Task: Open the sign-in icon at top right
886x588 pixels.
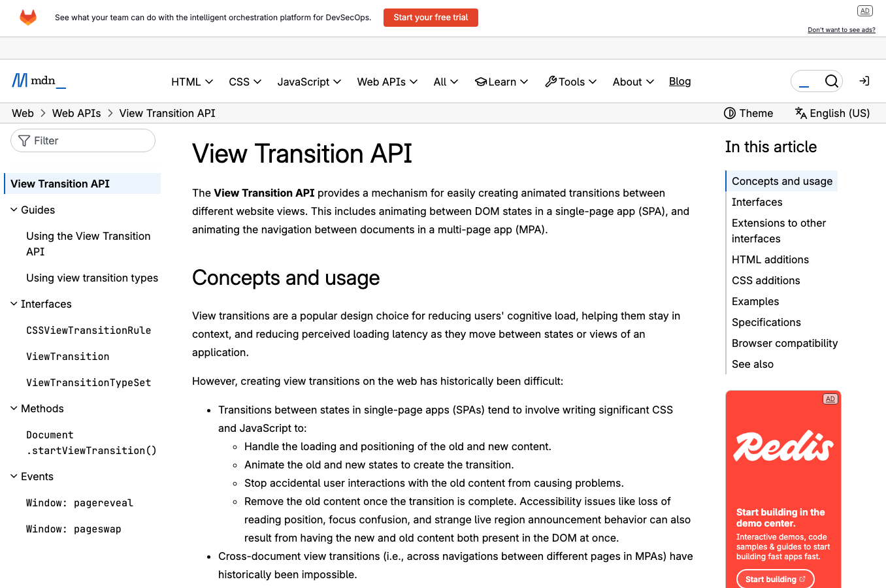Action: coord(864,81)
